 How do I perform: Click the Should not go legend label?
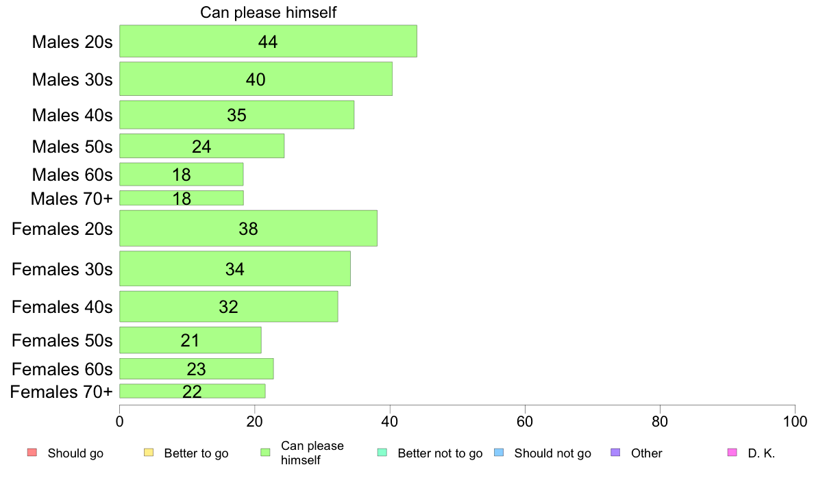coord(553,453)
